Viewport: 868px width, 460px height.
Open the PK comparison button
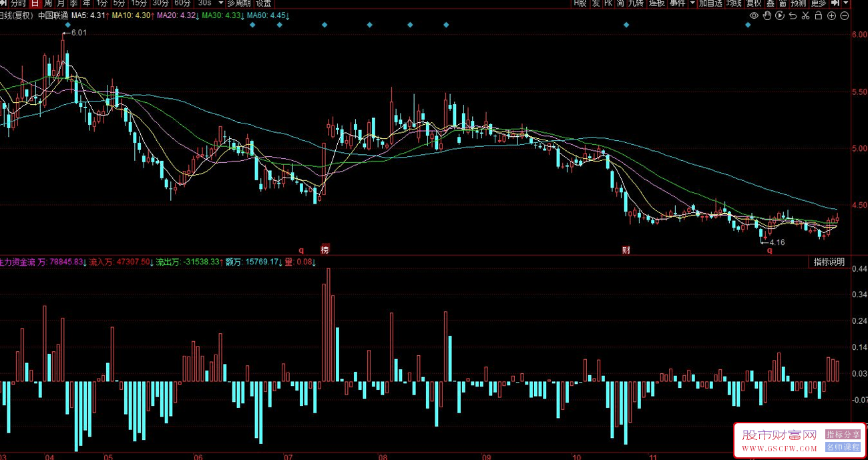[608, 3]
